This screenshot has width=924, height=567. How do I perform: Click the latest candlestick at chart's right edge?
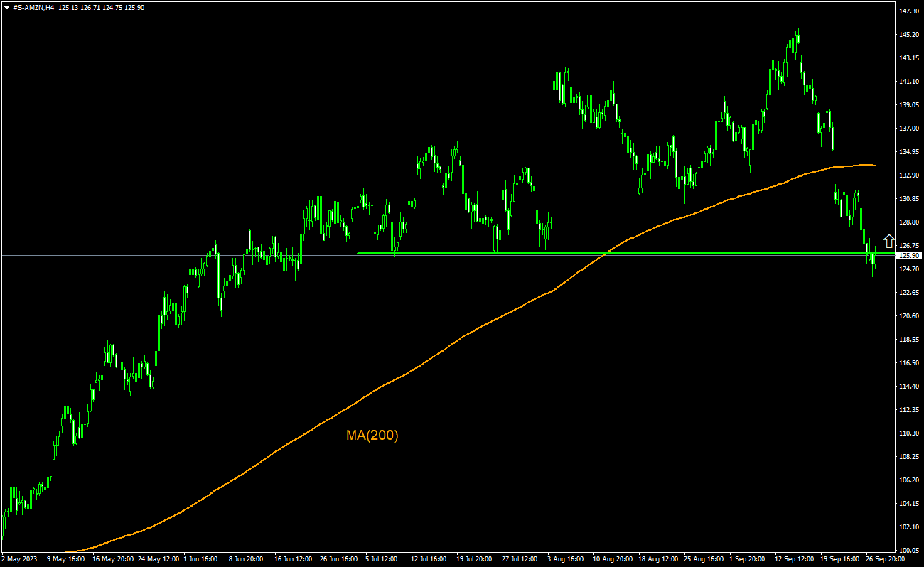coord(876,259)
